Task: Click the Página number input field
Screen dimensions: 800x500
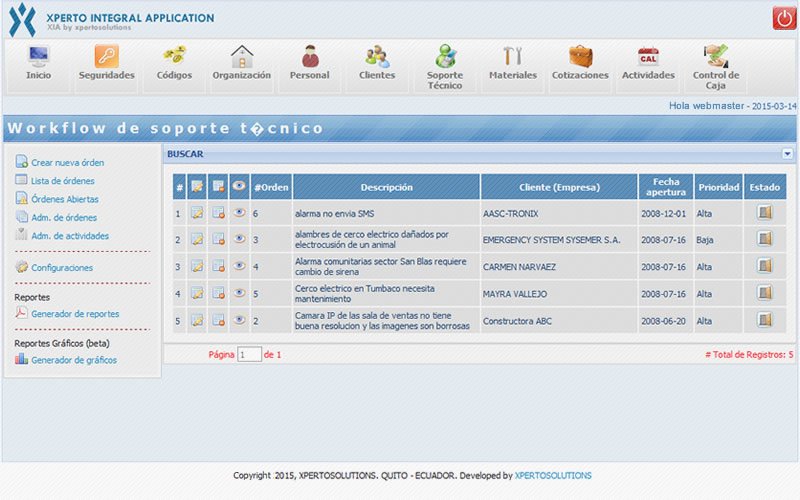Action: click(249, 354)
